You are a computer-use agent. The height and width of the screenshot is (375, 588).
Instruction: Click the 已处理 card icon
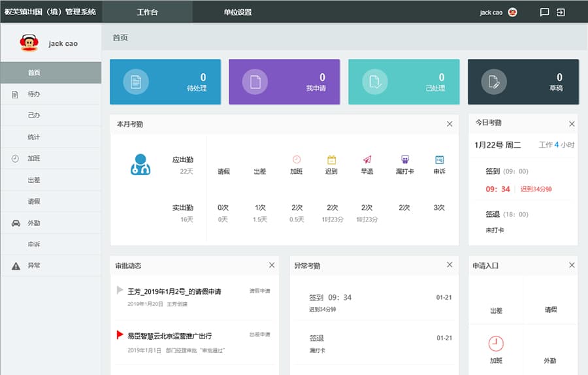(x=374, y=82)
